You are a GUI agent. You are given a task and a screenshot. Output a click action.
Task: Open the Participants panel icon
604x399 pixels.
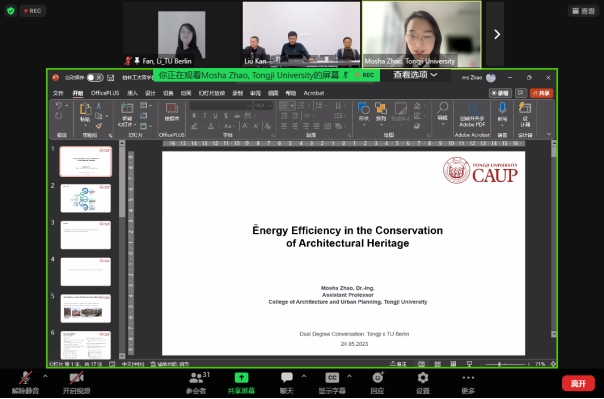pos(197,378)
